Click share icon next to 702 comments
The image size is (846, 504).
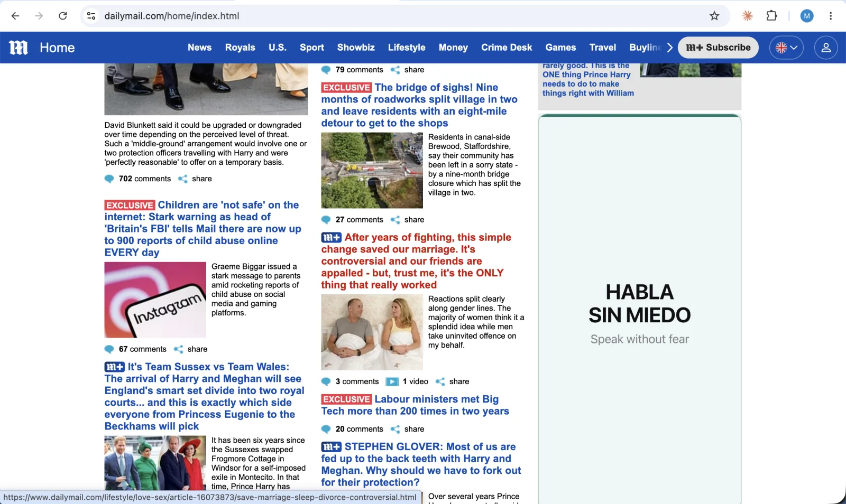[x=183, y=179]
